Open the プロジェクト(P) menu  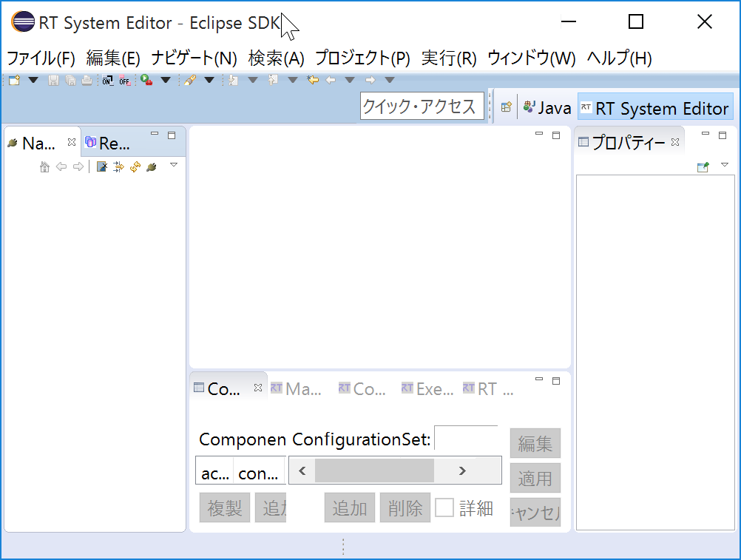pos(363,58)
